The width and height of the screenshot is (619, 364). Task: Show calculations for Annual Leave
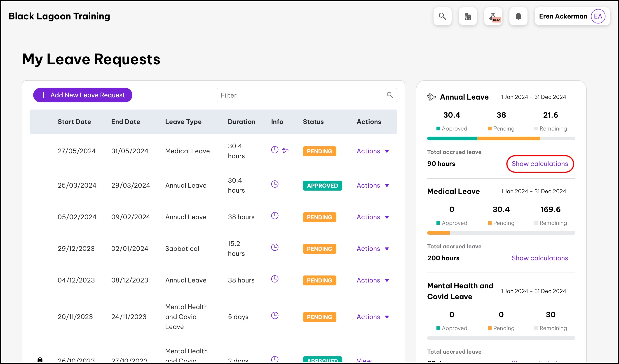coord(540,164)
